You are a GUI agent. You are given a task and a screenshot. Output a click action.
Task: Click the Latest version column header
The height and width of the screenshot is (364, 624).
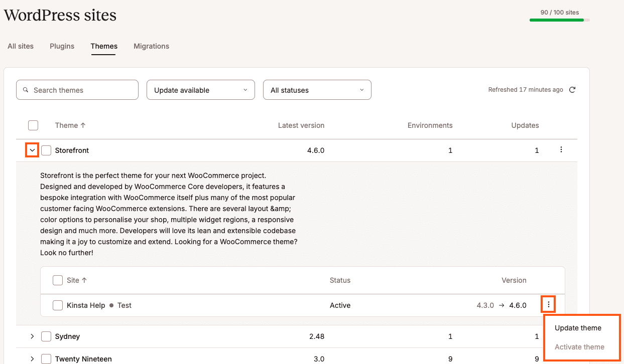click(301, 125)
